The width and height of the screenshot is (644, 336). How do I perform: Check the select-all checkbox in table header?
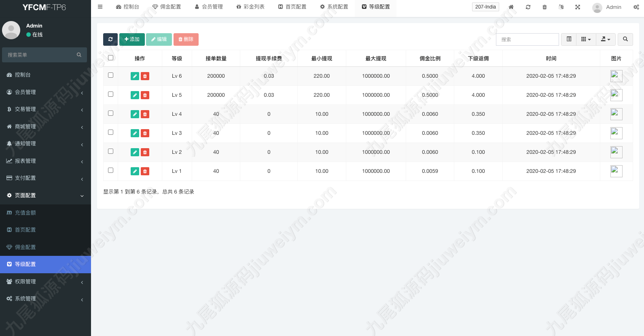[x=111, y=58]
